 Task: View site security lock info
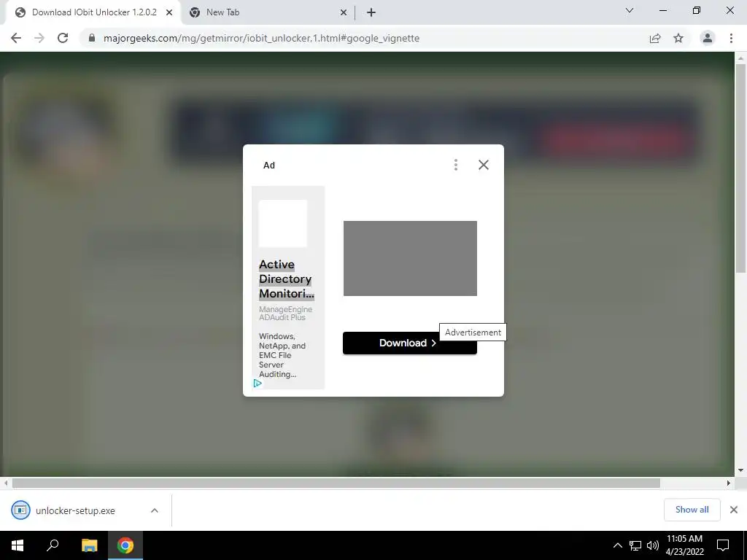click(x=92, y=38)
